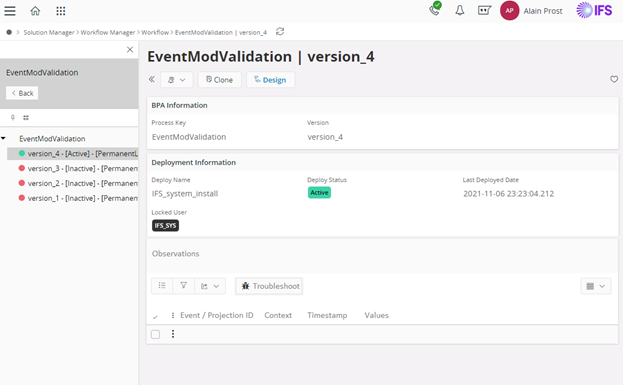Click the IFS_SYS locked user badge
Viewport: 623px width, 385px height.
(165, 225)
